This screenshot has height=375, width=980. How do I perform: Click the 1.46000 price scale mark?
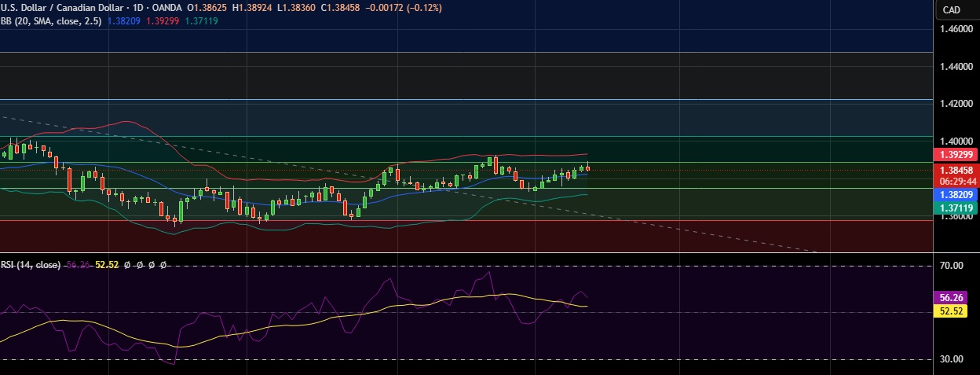tap(956, 29)
